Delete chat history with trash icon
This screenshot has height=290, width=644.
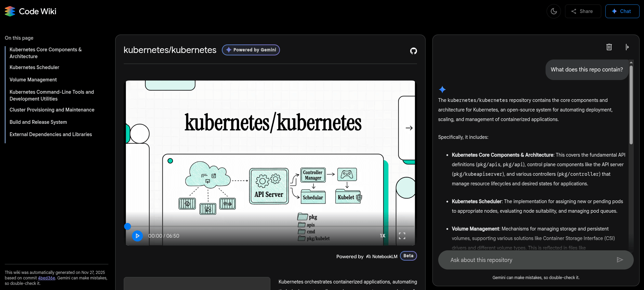[x=609, y=47]
